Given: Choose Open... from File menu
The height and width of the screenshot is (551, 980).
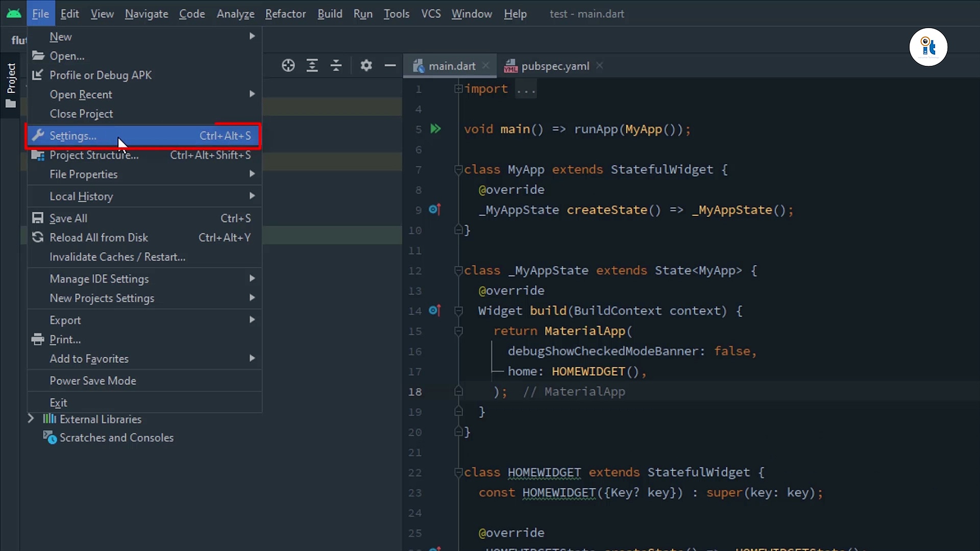Looking at the screenshot, I should tap(144, 56).
